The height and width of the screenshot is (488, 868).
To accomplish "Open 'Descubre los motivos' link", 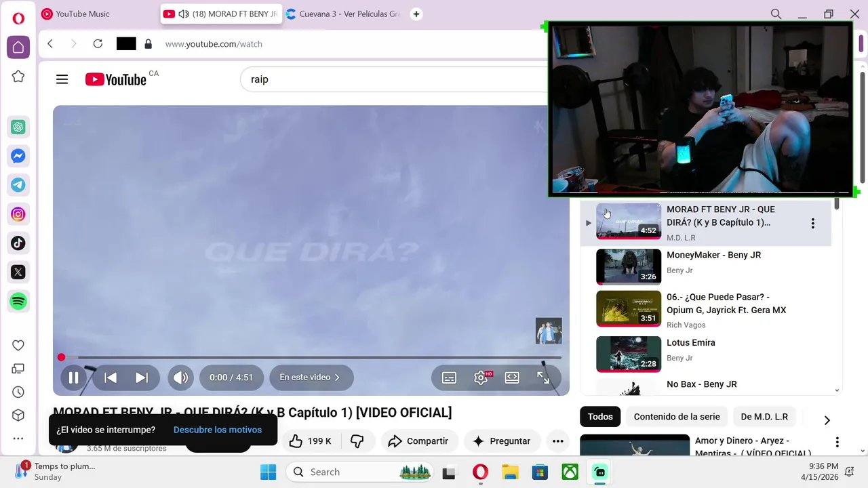I will point(218,430).
